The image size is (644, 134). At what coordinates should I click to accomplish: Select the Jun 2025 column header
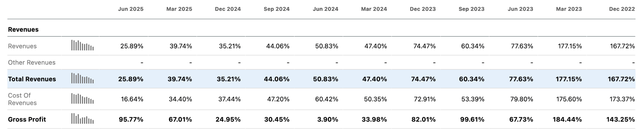[x=131, y=9]
